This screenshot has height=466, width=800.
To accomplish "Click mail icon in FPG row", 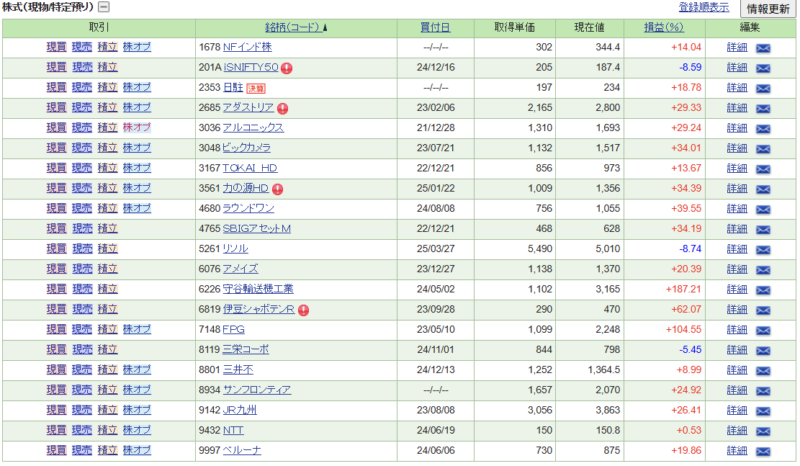I will tap(763, 330).
